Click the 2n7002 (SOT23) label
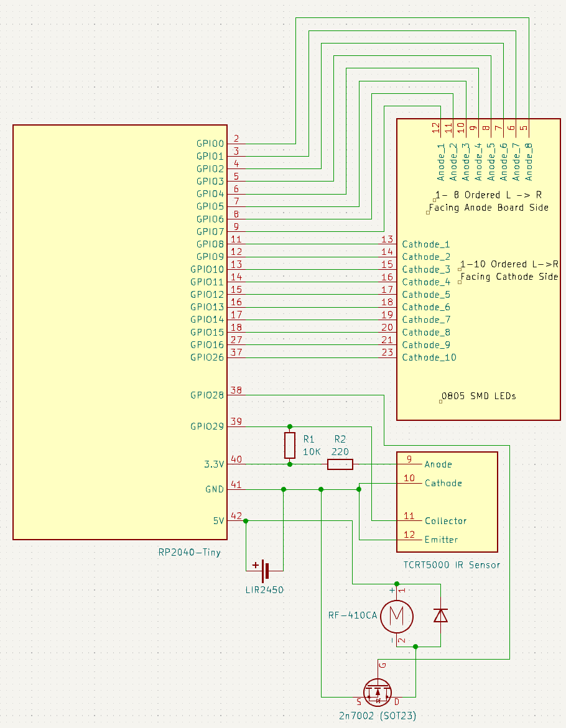Viewport: 566px width, 728px height. [378, 716]
